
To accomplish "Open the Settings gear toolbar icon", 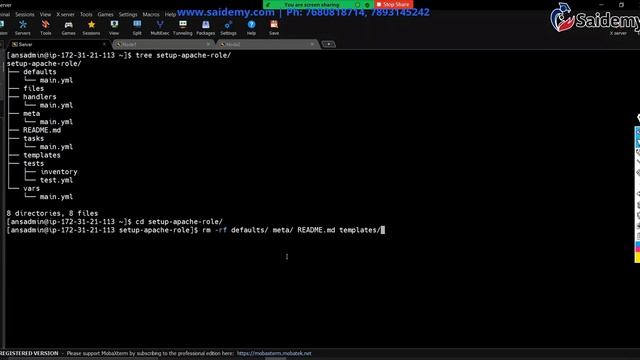I will (229, 27).
